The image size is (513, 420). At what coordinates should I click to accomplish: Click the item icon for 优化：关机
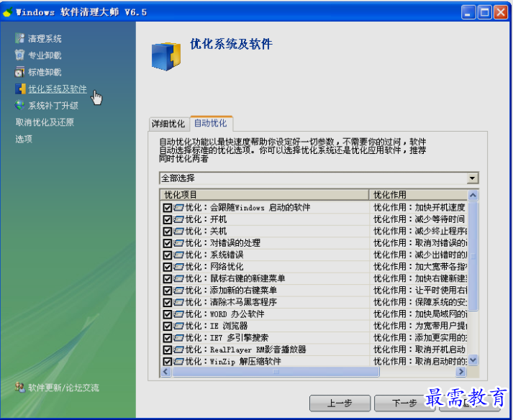tap(178, 231)
